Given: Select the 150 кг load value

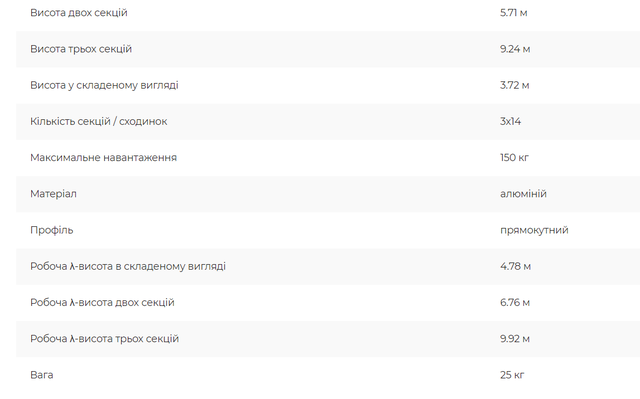Looking at the screenshot, I should click(x=514, y=157).
